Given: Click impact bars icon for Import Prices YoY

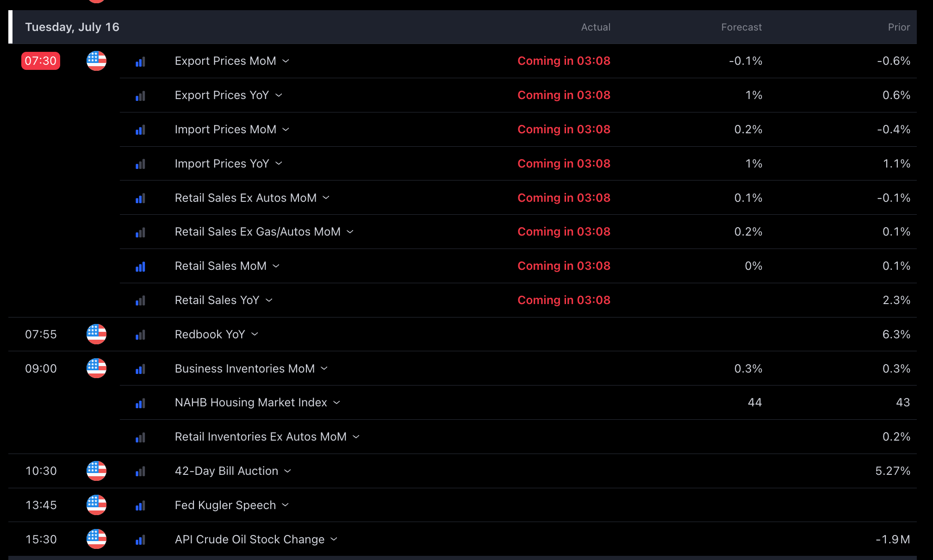Looking at the screenshot, I should [140, 164].
